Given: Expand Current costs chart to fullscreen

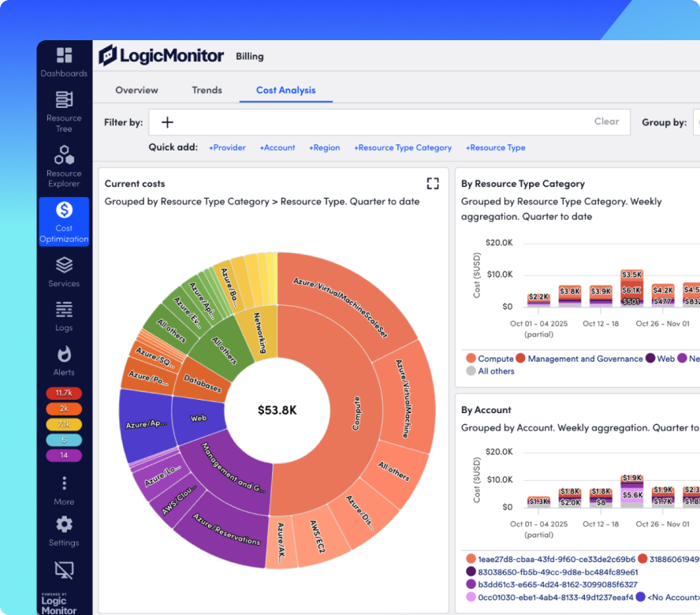Looking at the screenshot, I should click(x=433, y=184).
